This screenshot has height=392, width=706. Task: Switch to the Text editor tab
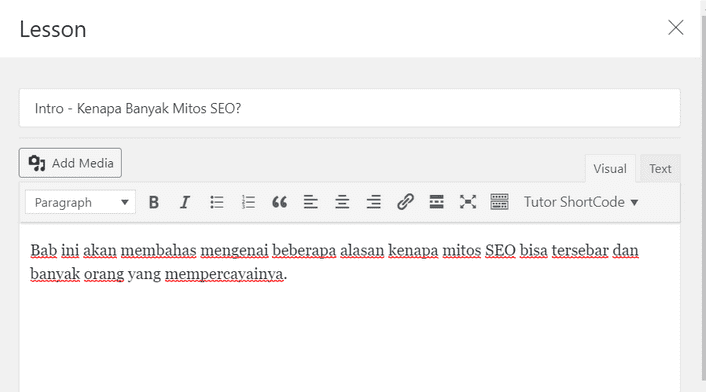pyautogui.click(x=660, y=169)
